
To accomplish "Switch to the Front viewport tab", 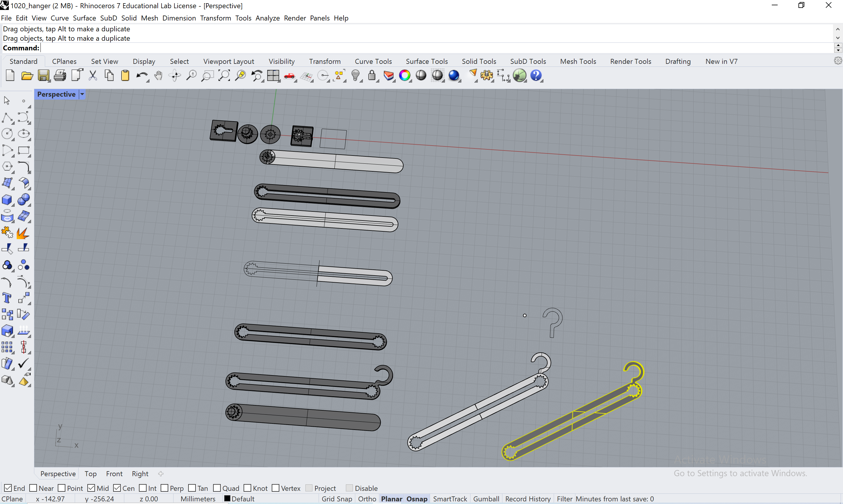I will click(x=114, y=474).
